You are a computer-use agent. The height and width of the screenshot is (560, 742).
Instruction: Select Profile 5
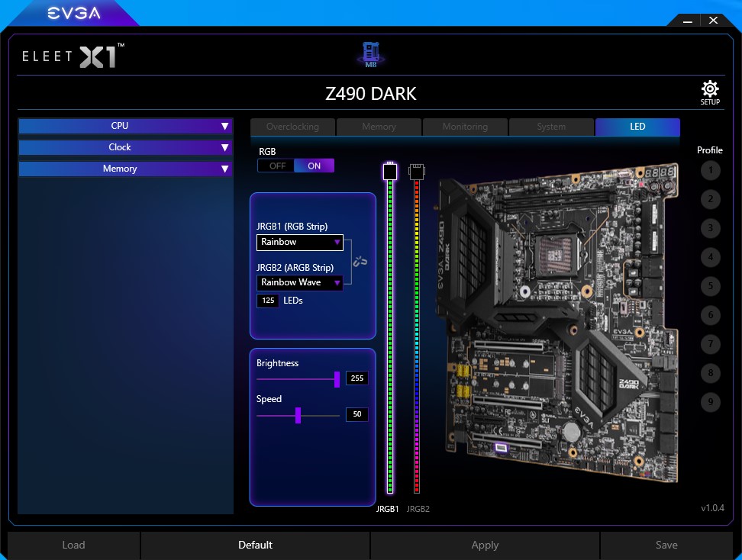point(710,286)
